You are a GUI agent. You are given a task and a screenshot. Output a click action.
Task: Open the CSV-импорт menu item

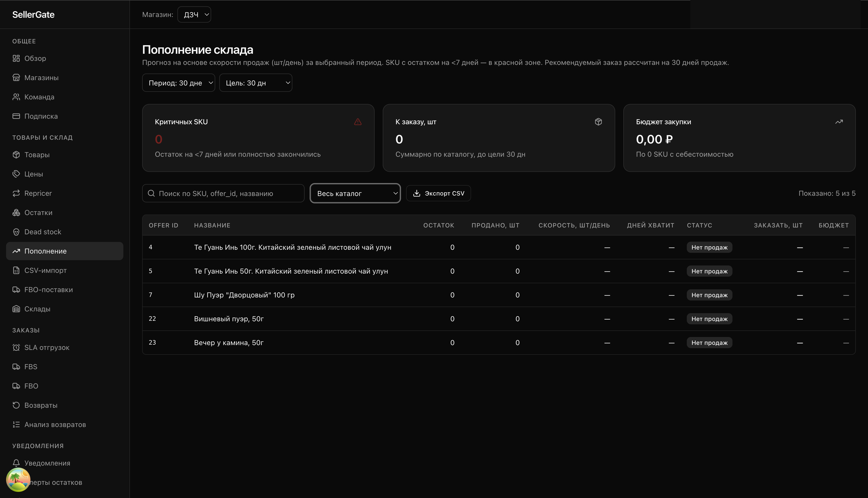click(45, 271)
